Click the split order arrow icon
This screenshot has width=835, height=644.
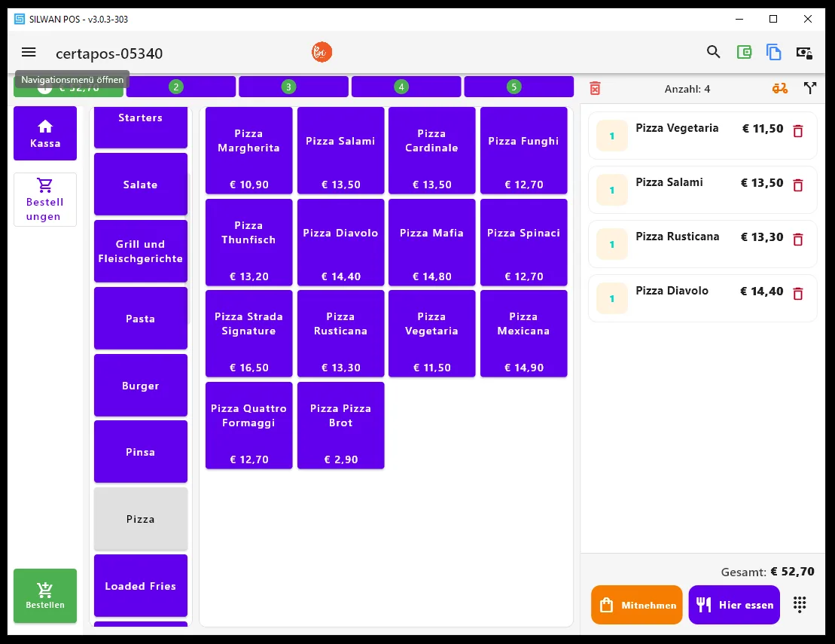809,88
